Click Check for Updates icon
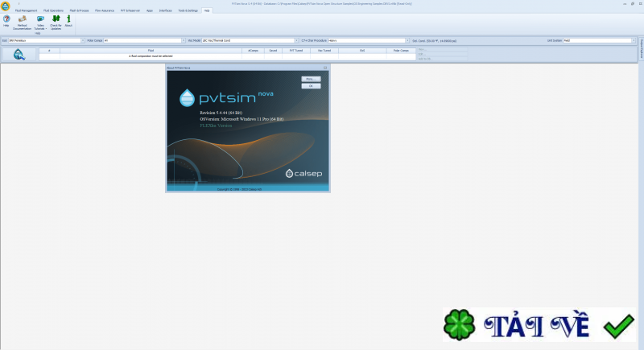 click(56, 23)
